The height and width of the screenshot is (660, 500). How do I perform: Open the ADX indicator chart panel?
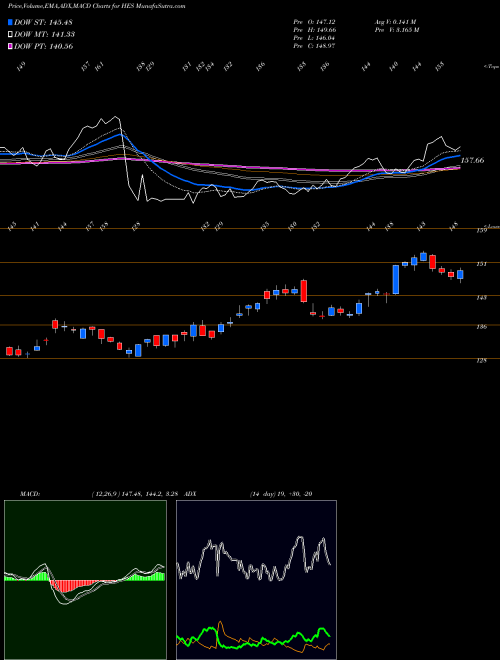click(256, 580)
